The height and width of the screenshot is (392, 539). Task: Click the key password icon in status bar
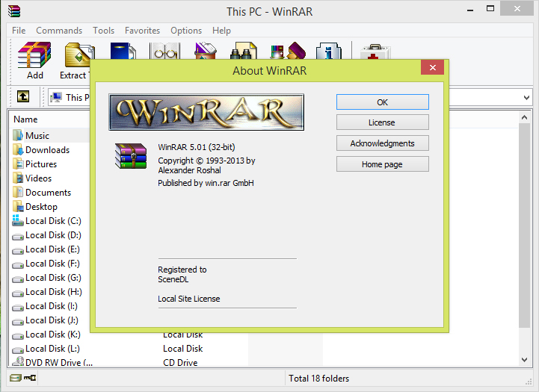[30, 378]
